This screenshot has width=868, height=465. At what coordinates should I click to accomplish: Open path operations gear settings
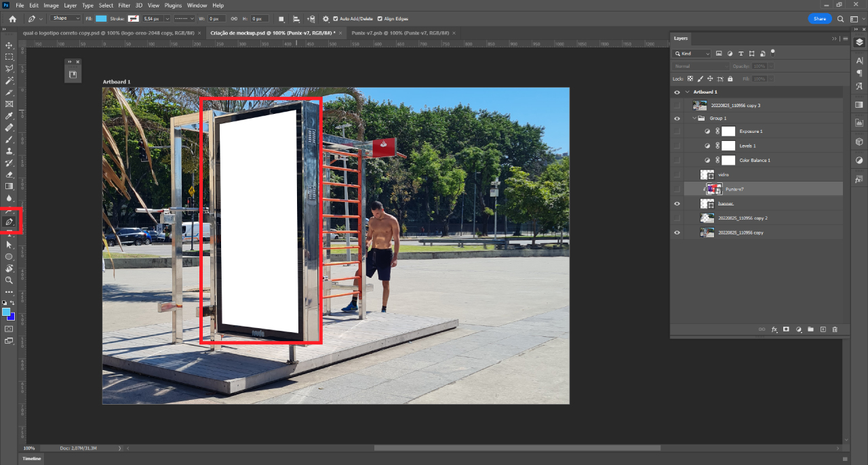pos(325,19)
